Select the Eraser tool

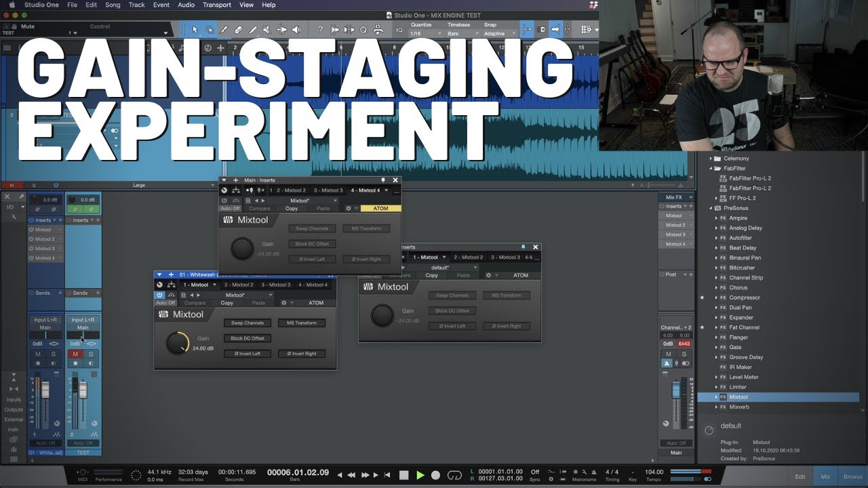pos(238,30)
